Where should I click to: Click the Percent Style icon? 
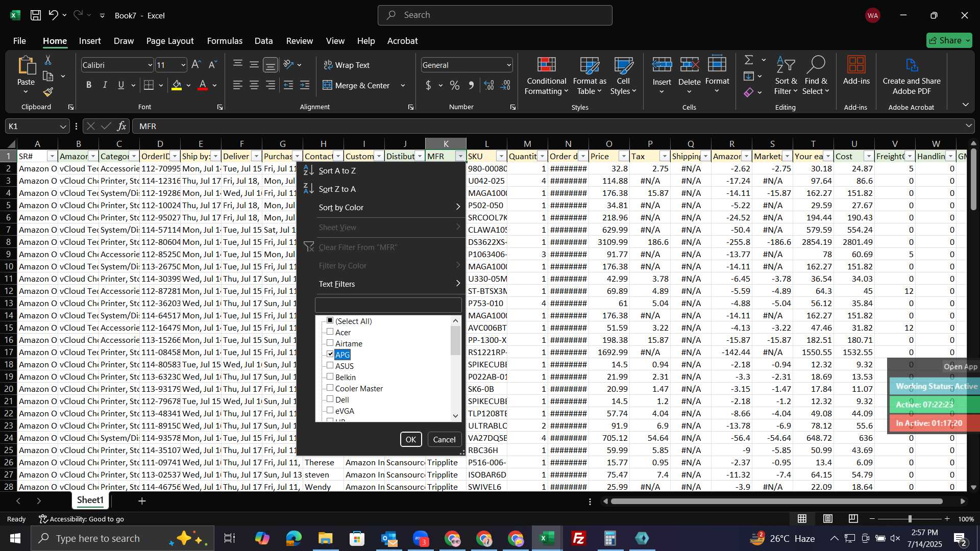point(455,85)
